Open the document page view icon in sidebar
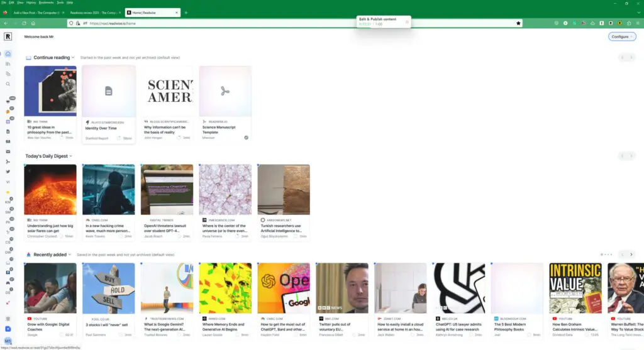 [x=8, y=132]
